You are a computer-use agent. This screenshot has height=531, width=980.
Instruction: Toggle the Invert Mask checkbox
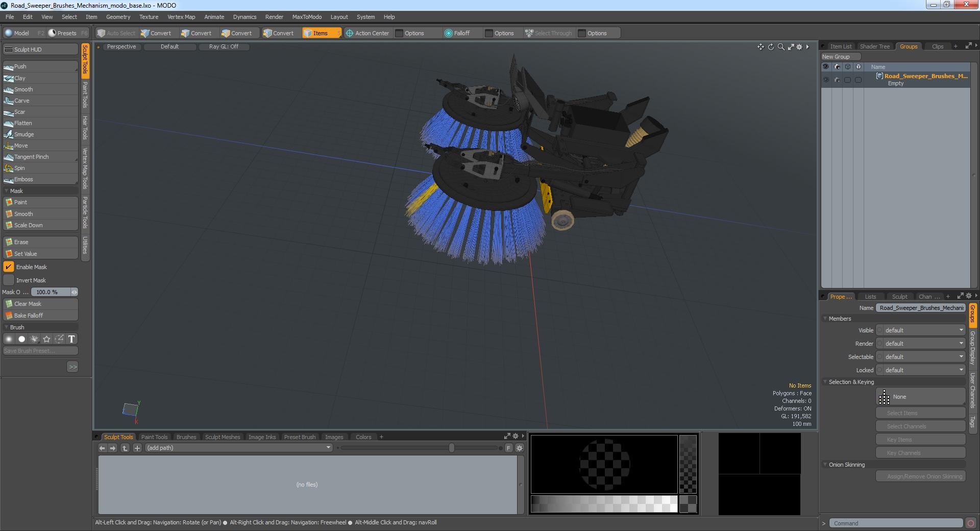[9, 280]
